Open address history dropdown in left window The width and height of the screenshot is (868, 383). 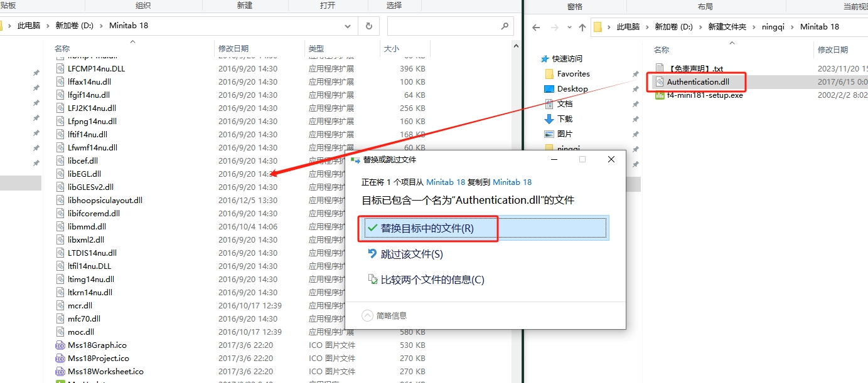click(x=348, y=26)
